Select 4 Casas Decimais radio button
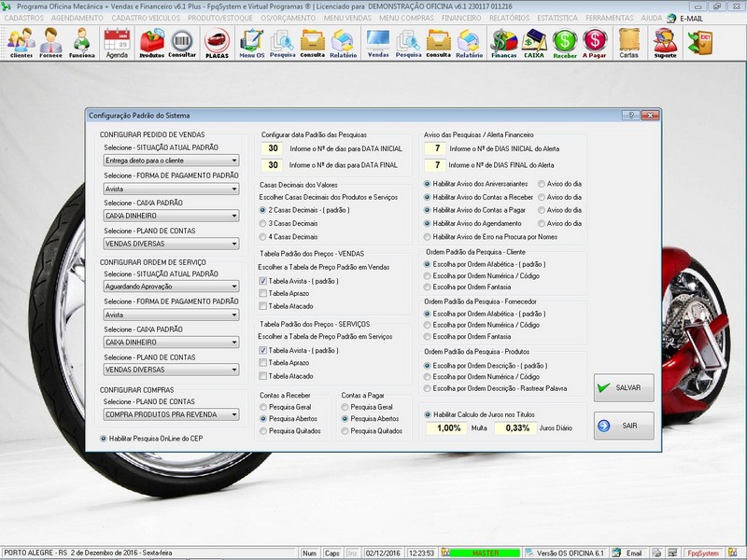The width and height of the screenshot is (747, 560). pos(263,237)
